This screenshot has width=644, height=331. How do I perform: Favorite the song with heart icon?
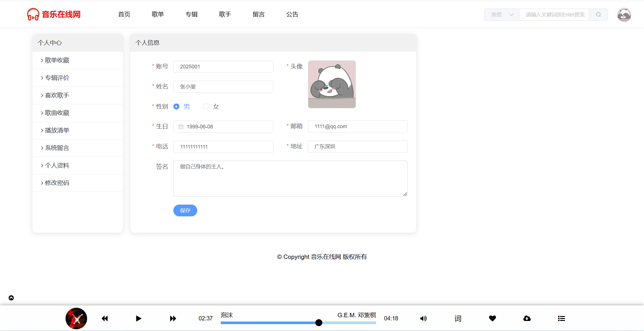492,318
